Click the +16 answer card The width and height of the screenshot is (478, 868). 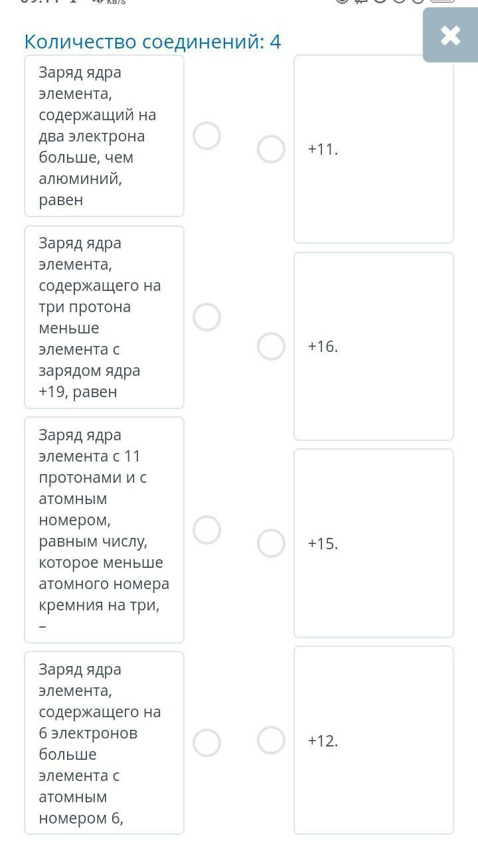point(374,346)
